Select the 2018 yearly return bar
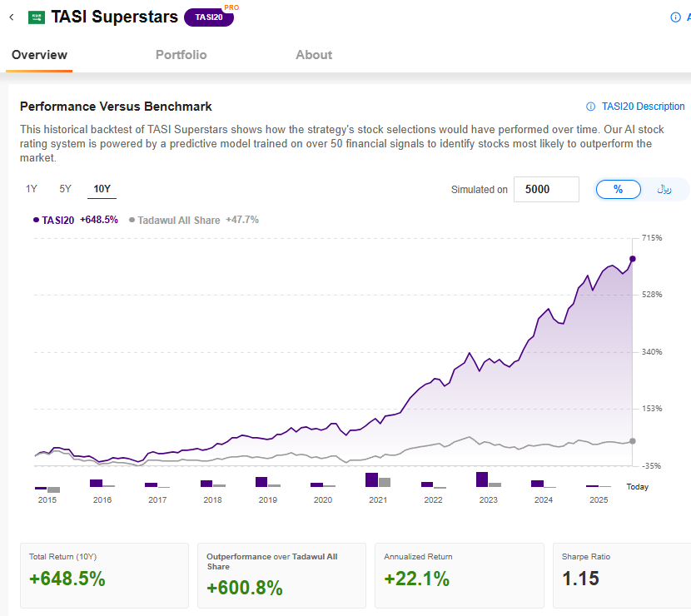The height and width of the screenshot is (616, 691). (x=213, y=484)
